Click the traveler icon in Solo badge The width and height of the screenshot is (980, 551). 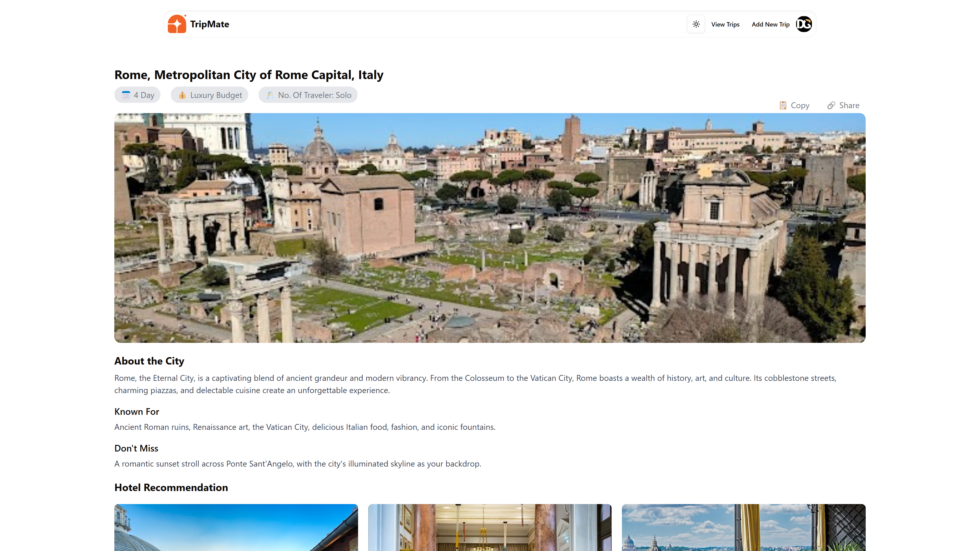270,95
